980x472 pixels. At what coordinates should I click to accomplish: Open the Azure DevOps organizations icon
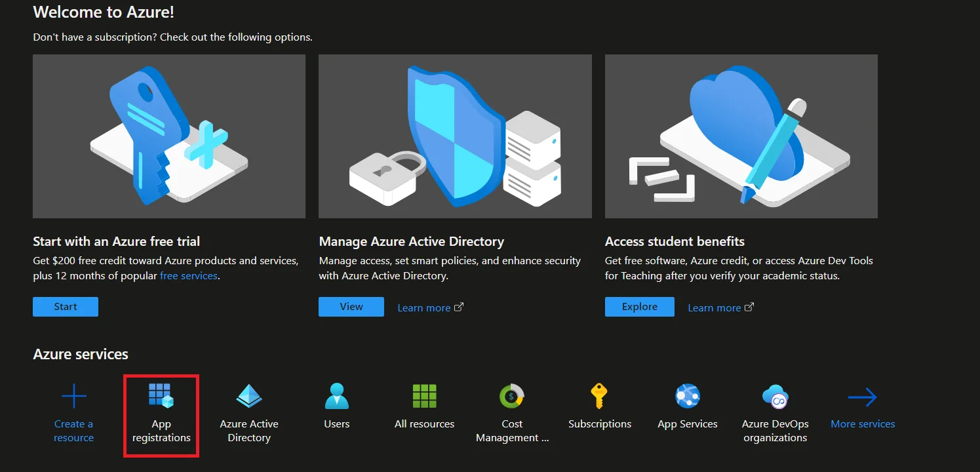coord(775,397)
